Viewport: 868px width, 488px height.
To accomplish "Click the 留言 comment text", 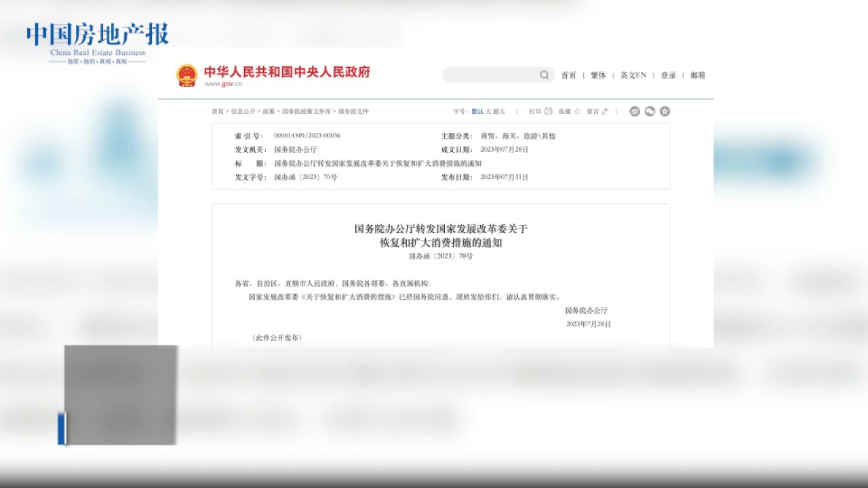I will [593, 111].
